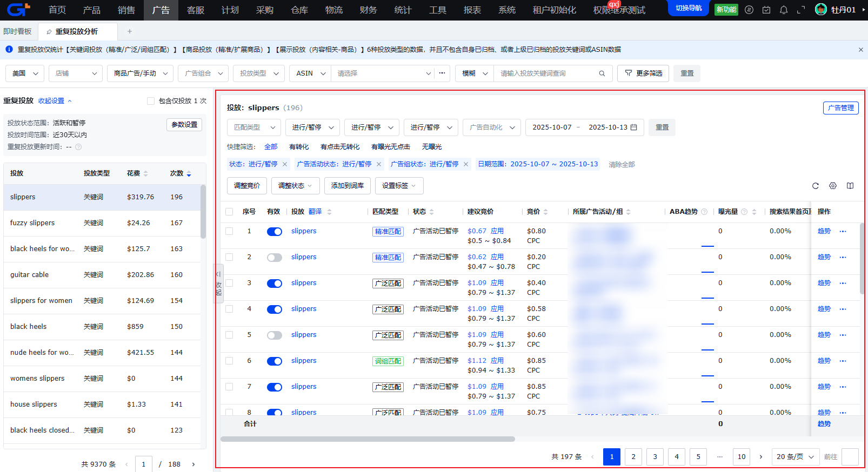Collapse the left panel using the 收起 handle
Viewport: 868px width, 472px height.
(x=218, y=284)
